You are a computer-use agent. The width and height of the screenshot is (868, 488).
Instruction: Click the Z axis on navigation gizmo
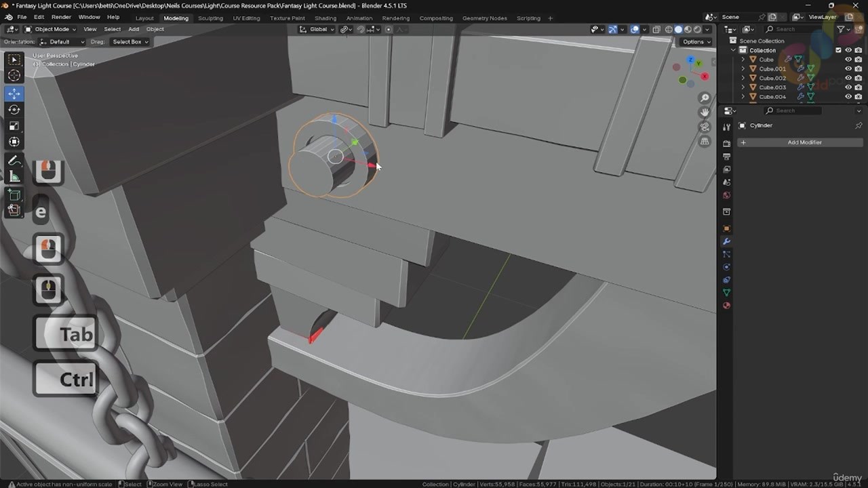[x=690, y=60]
